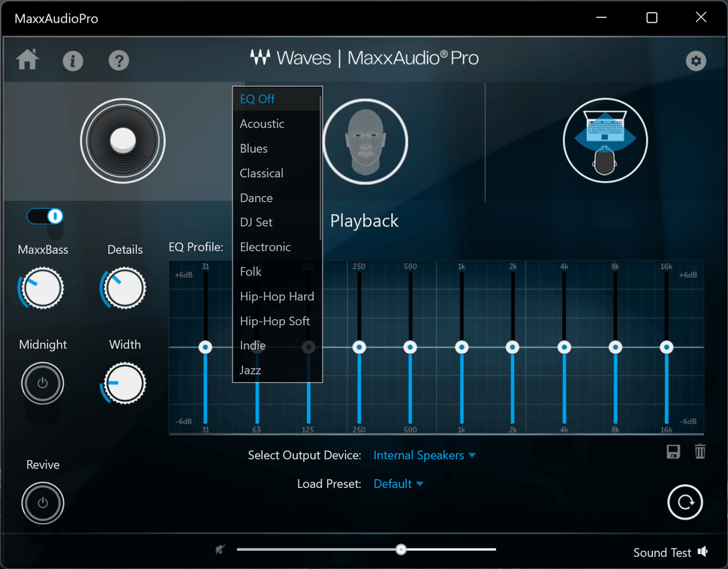Select the head tracking face icon
This screenshot has height=569, width=728.
click(366, 141)
